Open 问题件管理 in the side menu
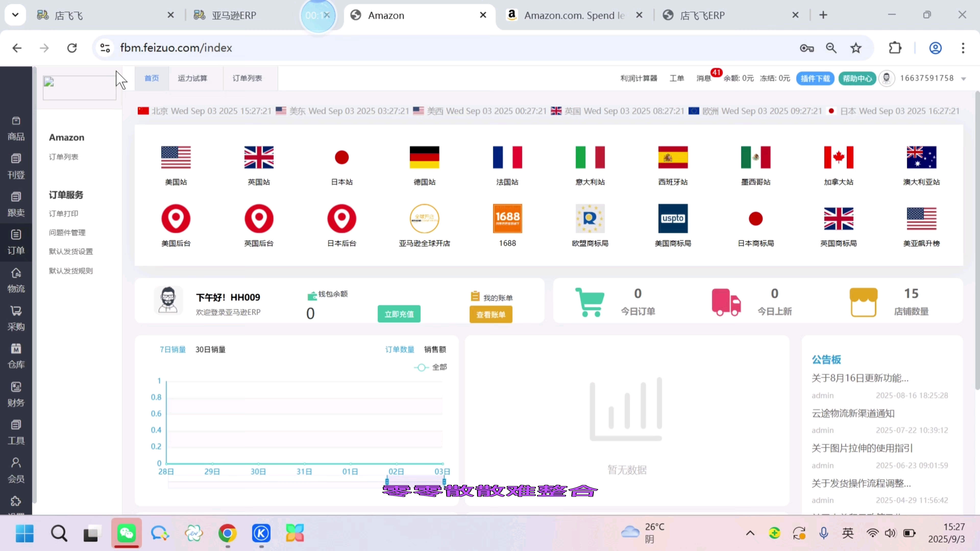The image size is (980, 551). pos(67,232)
